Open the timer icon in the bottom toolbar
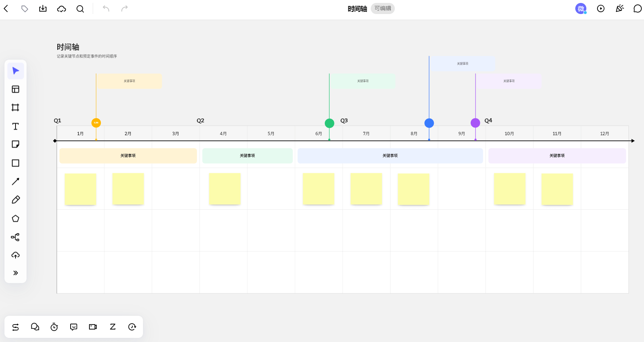The image size is (644, 342). [54, 327]
